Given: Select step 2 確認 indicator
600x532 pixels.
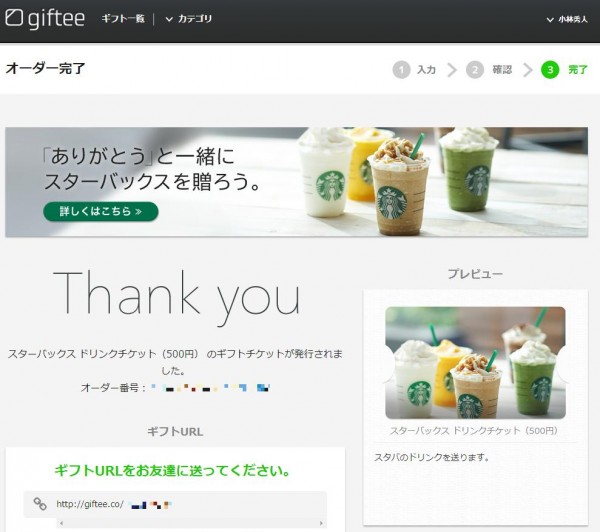Looking at the screenshot, I should 489,70.
